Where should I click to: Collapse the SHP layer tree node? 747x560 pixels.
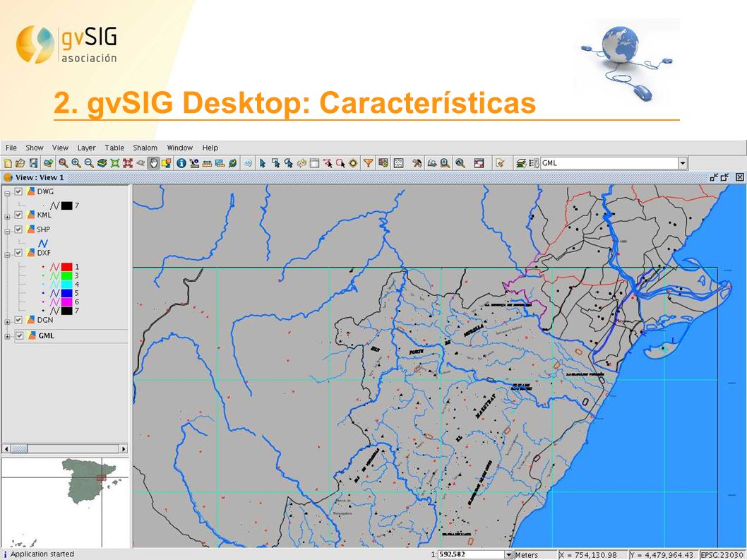point(7,231)
